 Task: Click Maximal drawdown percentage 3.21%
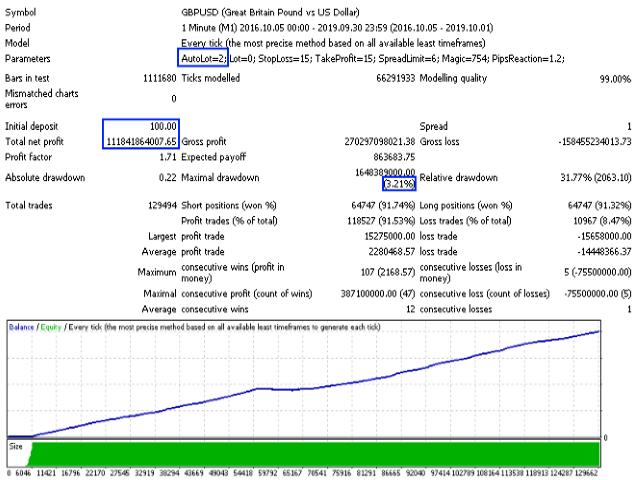399,184
